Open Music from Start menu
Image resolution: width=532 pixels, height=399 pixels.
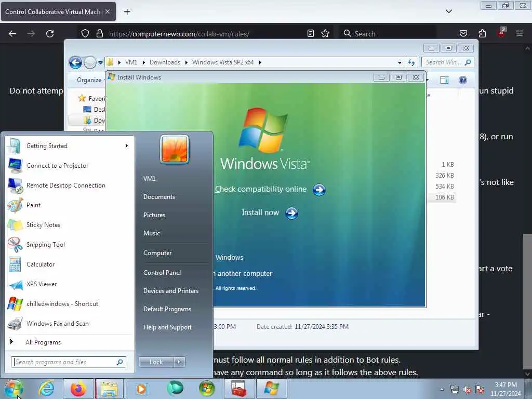coord(152,233)
